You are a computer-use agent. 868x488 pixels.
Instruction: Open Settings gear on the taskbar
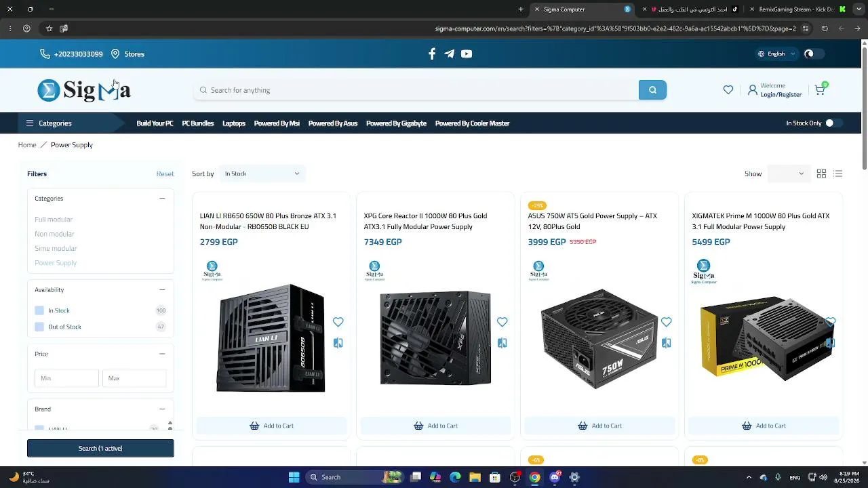click(x=574, y=477)
